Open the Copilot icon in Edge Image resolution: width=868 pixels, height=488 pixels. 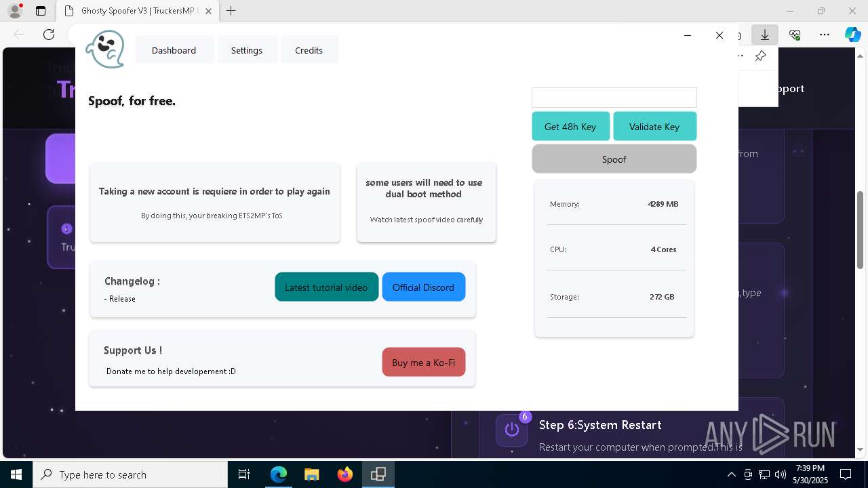(852, 35)
